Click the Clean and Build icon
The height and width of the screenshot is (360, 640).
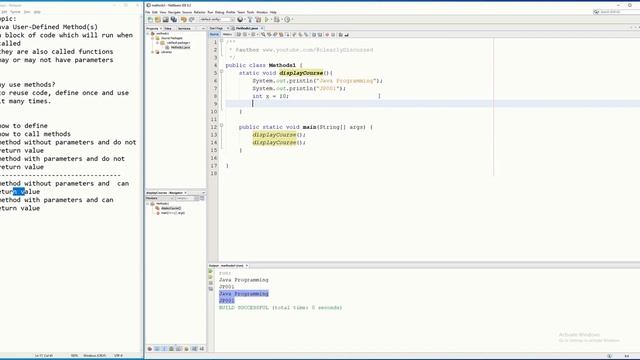click(258, 19)
